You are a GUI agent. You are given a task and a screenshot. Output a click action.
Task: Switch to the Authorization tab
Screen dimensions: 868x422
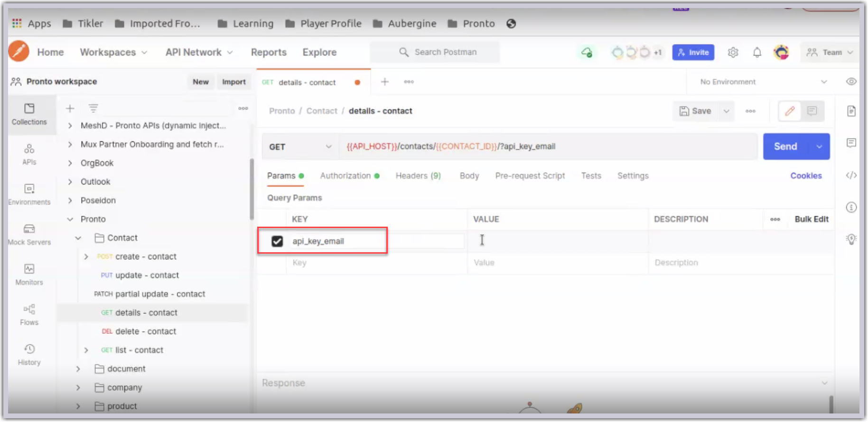(350, 176)
